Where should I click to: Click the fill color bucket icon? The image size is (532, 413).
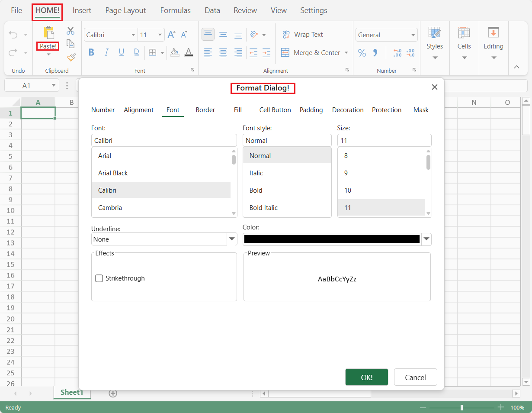click(174, 52)
